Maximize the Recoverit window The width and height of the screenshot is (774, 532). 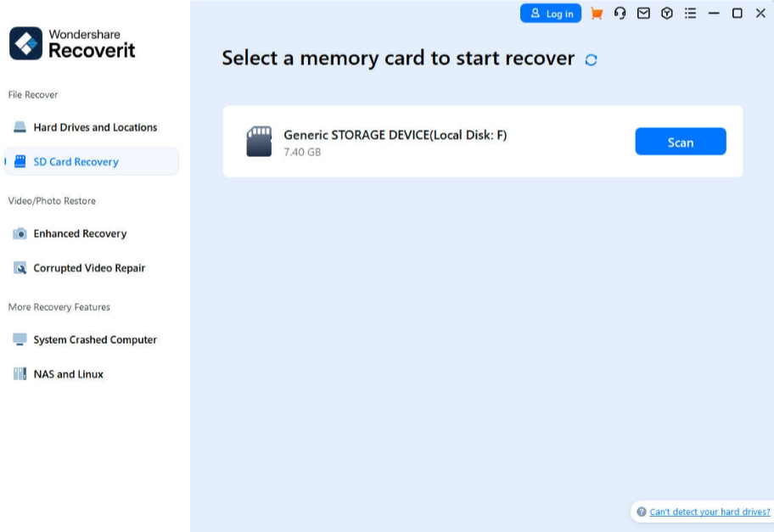738,14
